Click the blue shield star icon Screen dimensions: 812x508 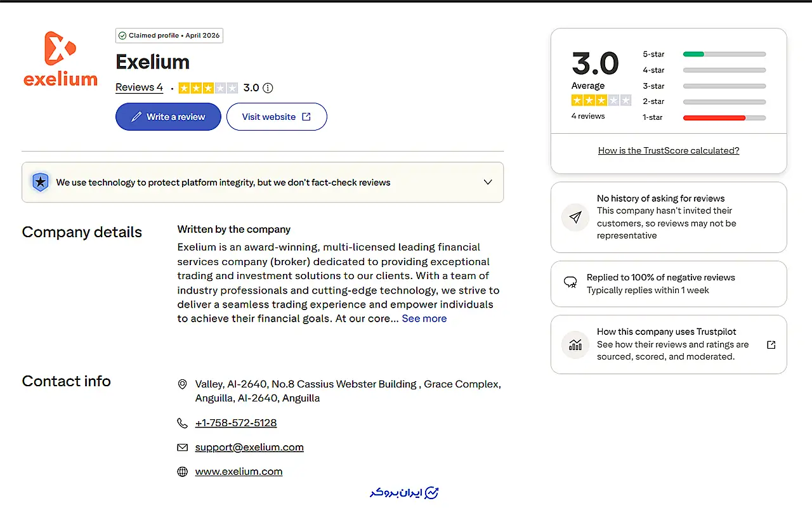(41, 182)
